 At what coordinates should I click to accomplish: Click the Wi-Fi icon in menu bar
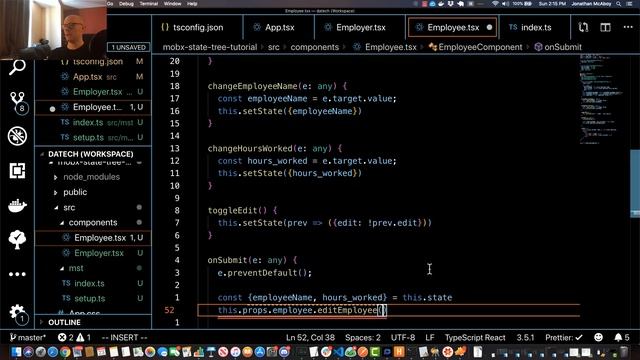(495, 4)
